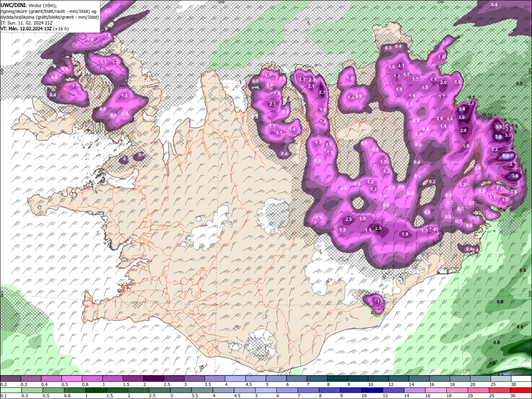Click the '3.9' snowfall value on the map
532x399 pixels.
(498, 137)
